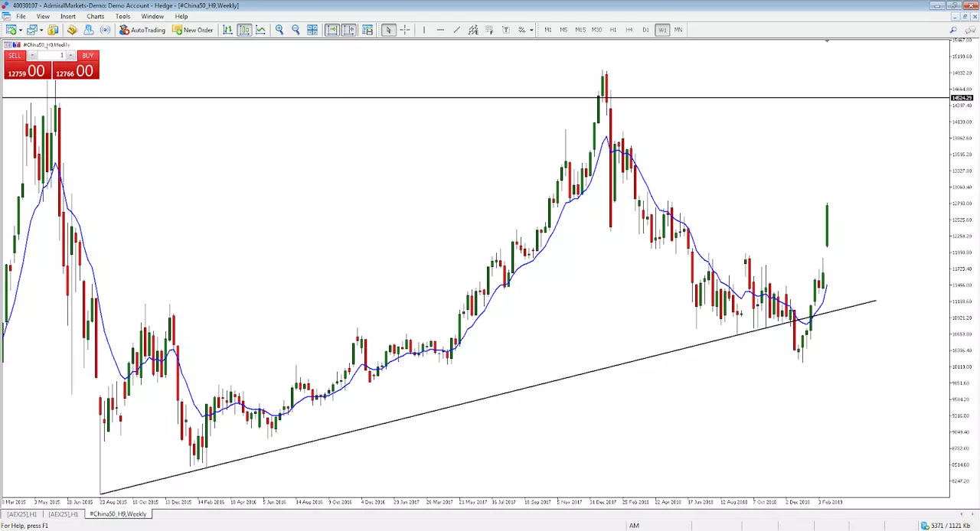
Task: Click the gold tag icon left of Signals
Action: (72, 30)
